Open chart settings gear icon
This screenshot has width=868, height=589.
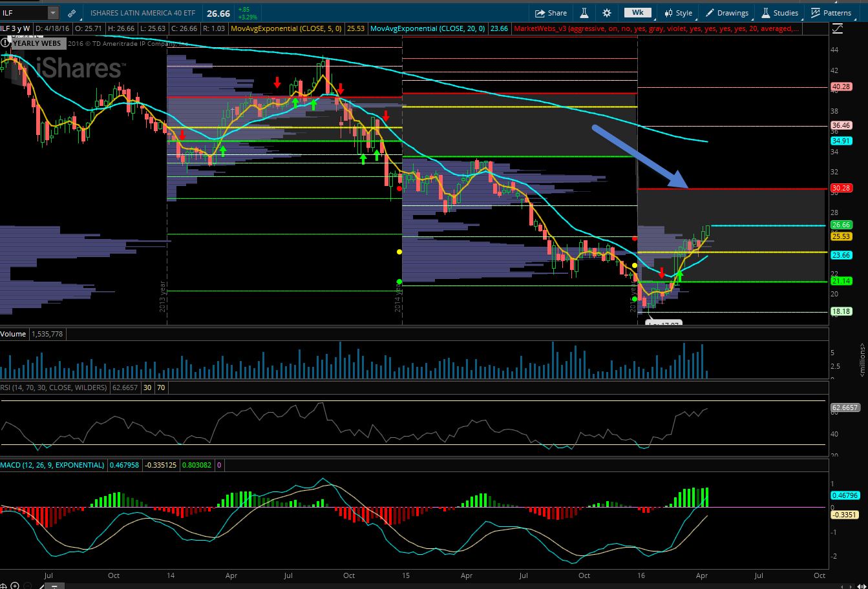(606, 13)
